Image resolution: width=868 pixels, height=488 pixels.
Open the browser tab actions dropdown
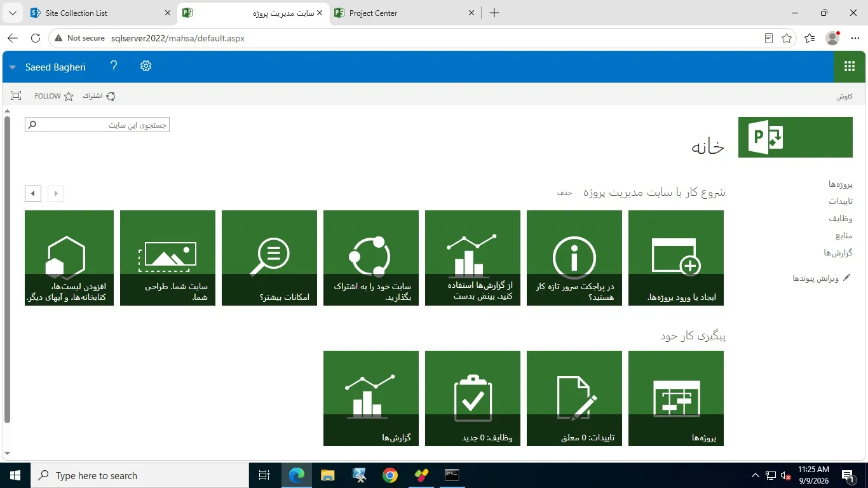tap(14, 13)
